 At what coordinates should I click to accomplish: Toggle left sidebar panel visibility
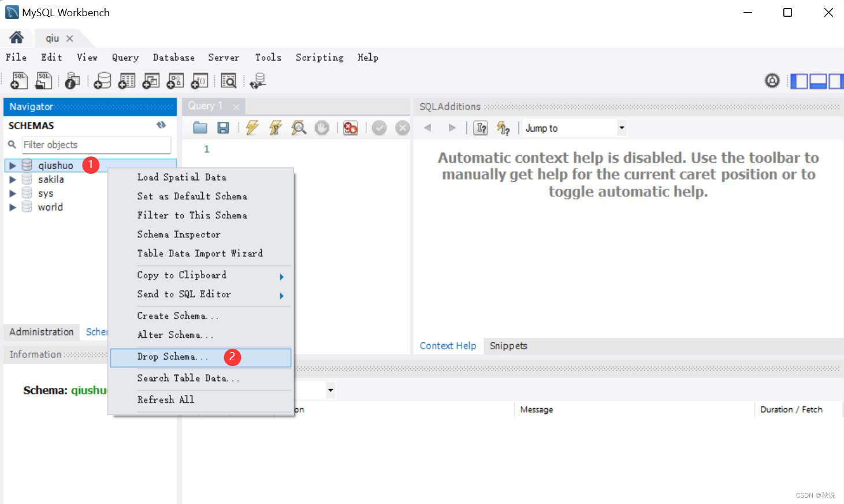pos(799,81)
